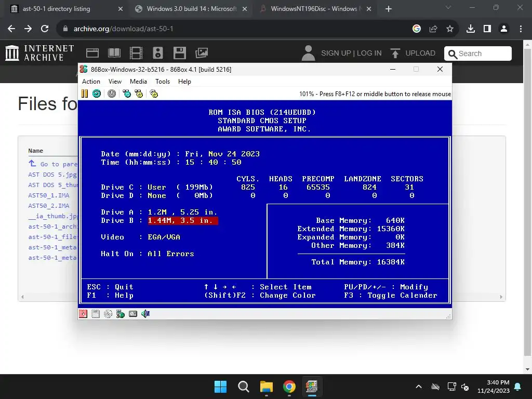
Task: Click the UPLOAD button
Action: coord(413,54)
